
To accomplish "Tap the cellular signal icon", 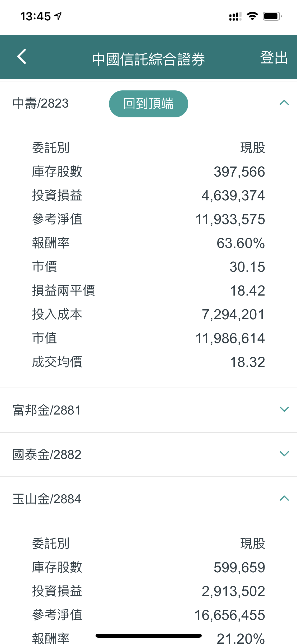I will coord(235,16).
